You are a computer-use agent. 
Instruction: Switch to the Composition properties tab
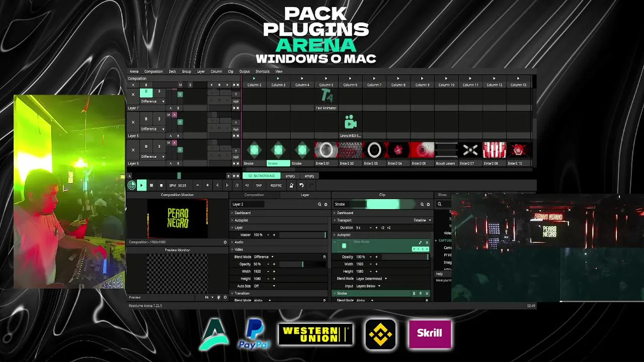coord(254,195)
